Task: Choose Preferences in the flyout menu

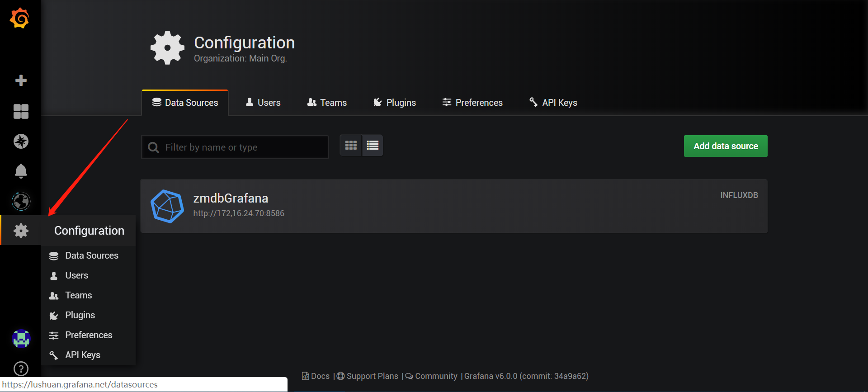Action: click(x=89, y=335)
